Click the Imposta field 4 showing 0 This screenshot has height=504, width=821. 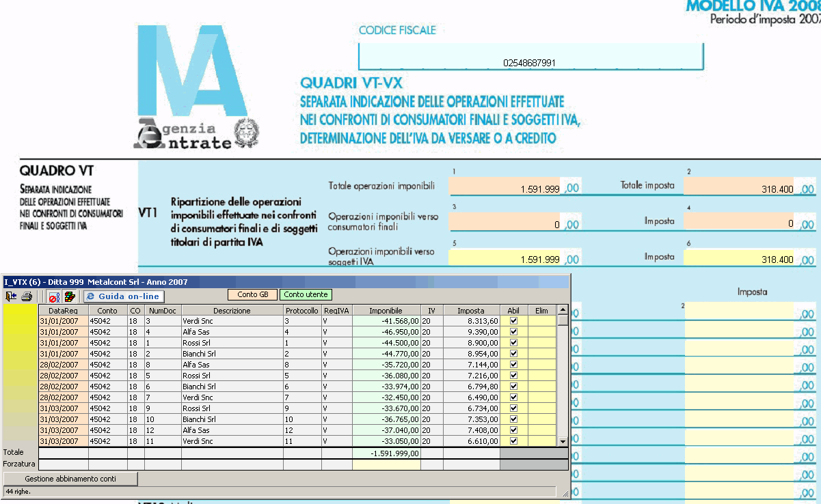tap(740, 223)
